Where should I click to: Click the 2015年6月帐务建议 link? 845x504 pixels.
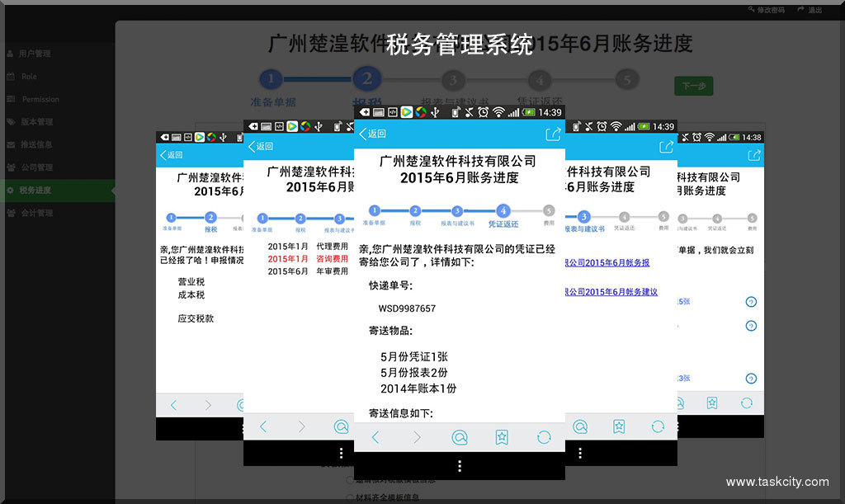click(x=612, y=292)
